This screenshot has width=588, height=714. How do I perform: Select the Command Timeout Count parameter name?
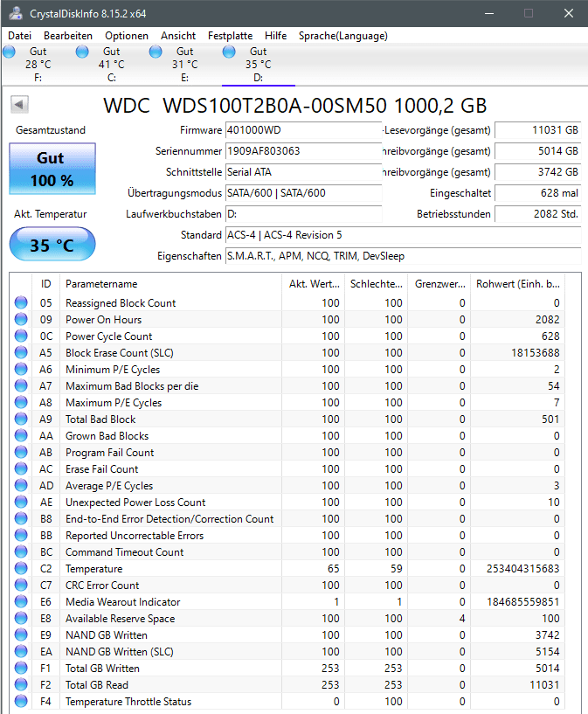(125, 552)
